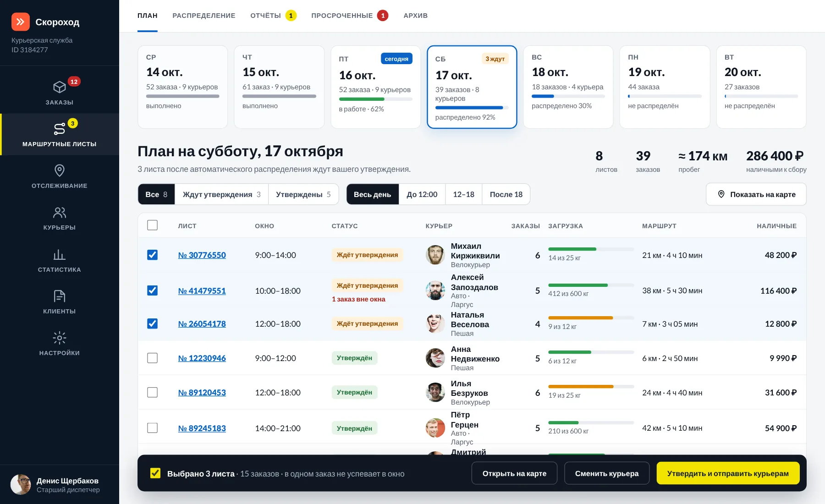This screenshot has width=825, height=504.
Task: Uncheck sheet № 41479551 checkbox
Action: (x=153, y=290)
